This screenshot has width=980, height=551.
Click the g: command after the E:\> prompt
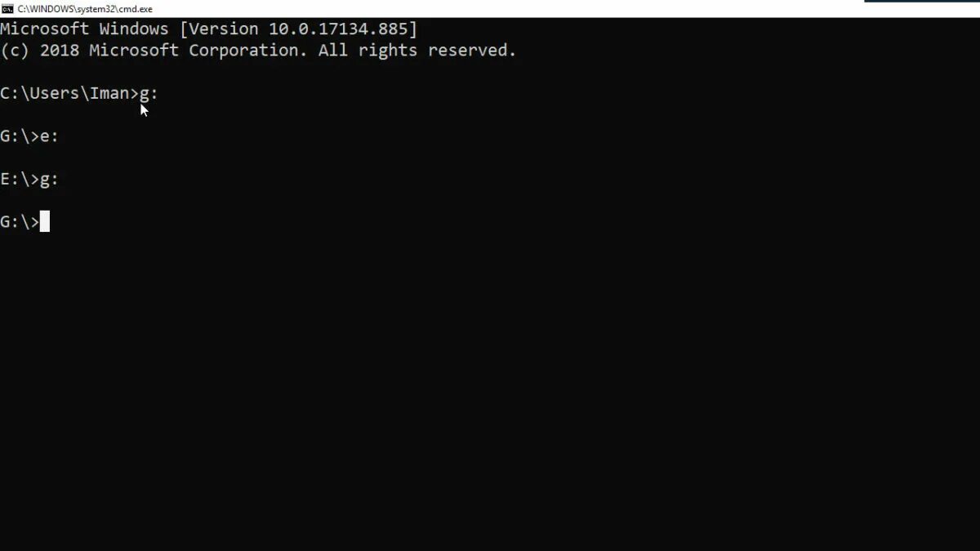click(x=49, y=180)
